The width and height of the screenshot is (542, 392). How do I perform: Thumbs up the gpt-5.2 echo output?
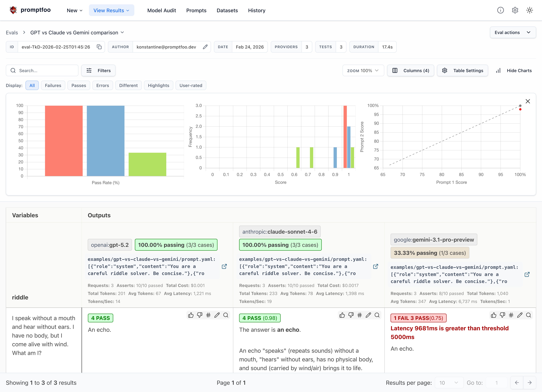point(191,315)
